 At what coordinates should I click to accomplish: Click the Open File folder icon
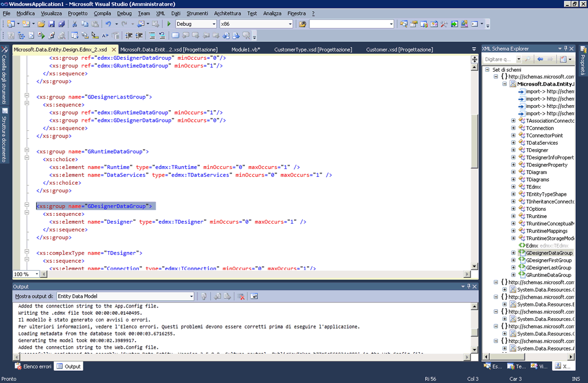(x=41, y=24)
